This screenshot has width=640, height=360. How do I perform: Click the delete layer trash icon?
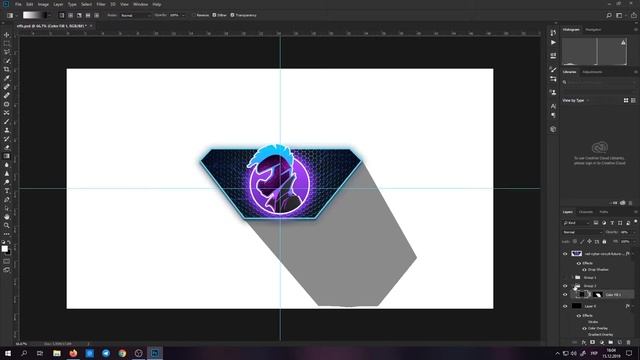[629, 342]
